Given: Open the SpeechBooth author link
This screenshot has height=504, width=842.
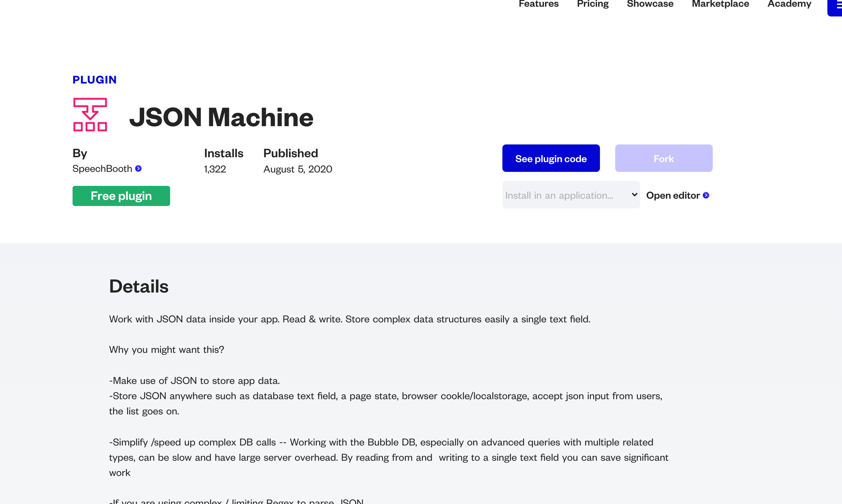Looking at the screenshot, I should (x=102, y=169).
